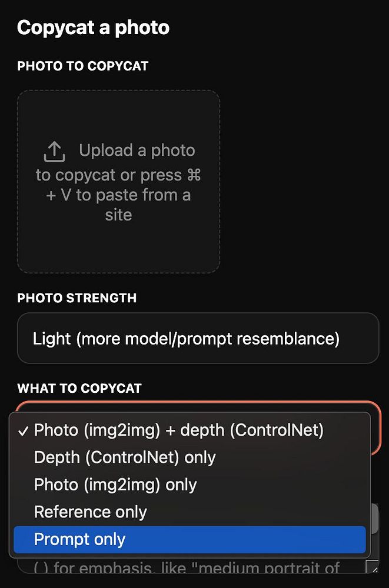Click the gray scrollbar thumb behind menu
Screen dimensions: 389x588
click(375, 518)
